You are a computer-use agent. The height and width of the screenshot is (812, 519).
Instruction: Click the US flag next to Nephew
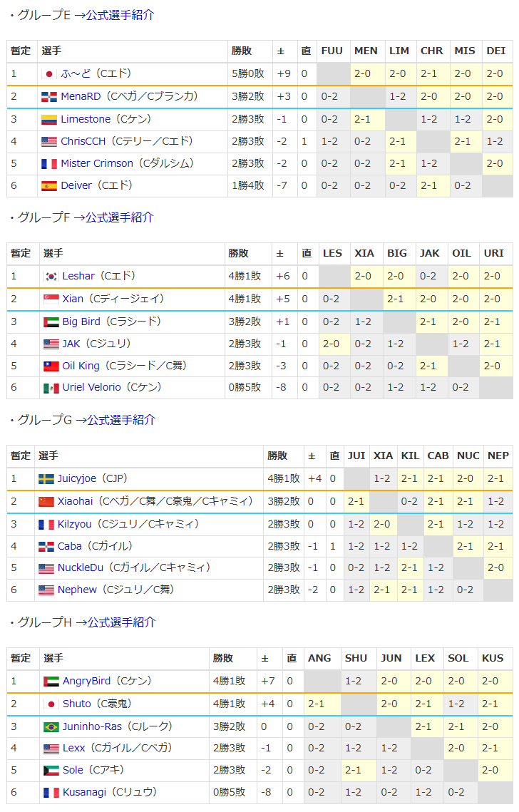[x=46, y=590]
